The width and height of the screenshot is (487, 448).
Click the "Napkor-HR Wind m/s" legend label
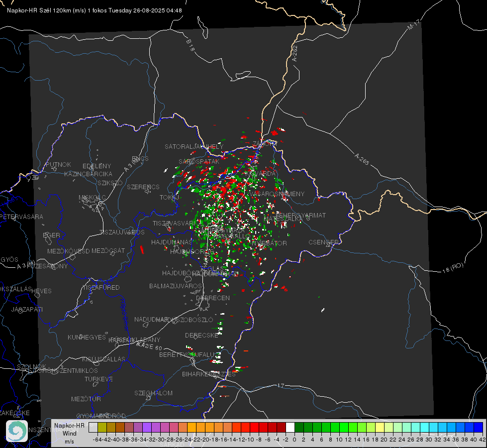[x=69, y=433]
